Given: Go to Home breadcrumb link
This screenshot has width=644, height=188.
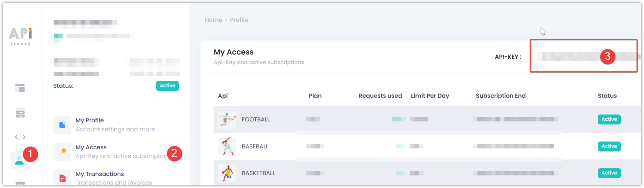Looking at the screenshot, I should tap(214, 20).
